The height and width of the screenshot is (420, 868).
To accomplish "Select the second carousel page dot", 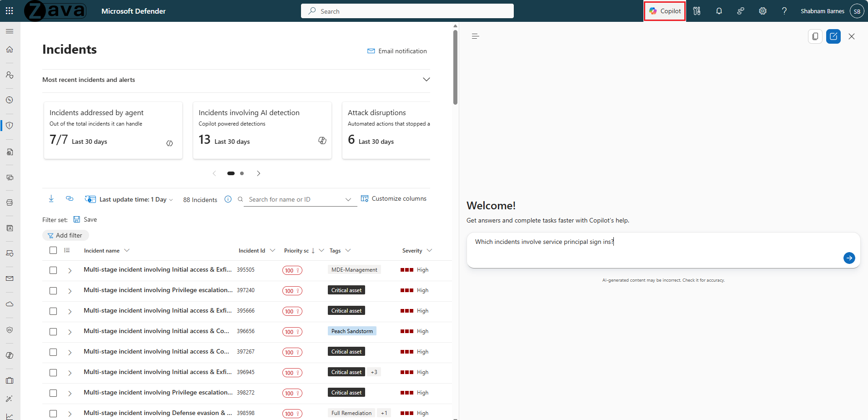I will pyautogui.click(x=242, y=173).
